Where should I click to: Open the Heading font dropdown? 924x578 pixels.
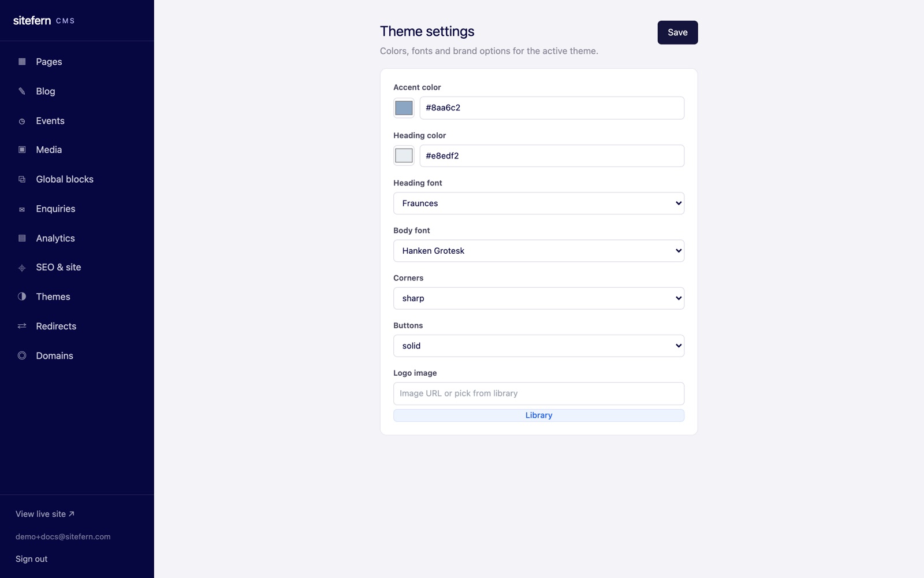(539, 203)
